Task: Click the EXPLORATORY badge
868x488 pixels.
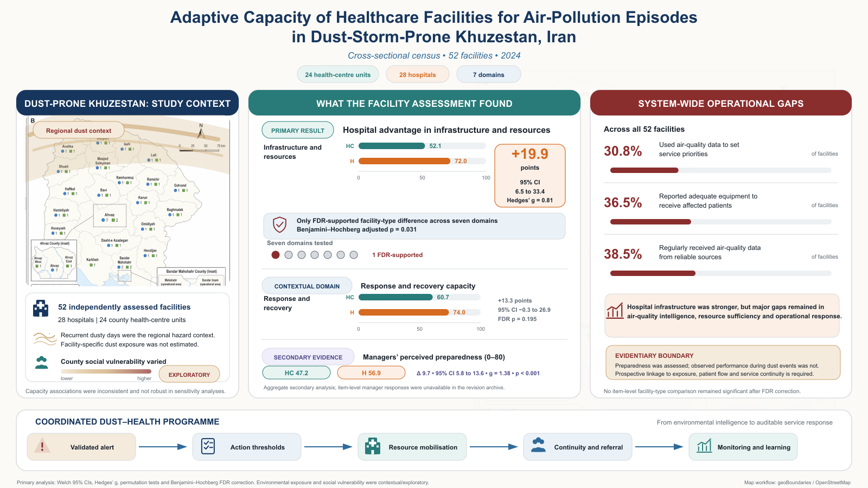Action: 189,375
